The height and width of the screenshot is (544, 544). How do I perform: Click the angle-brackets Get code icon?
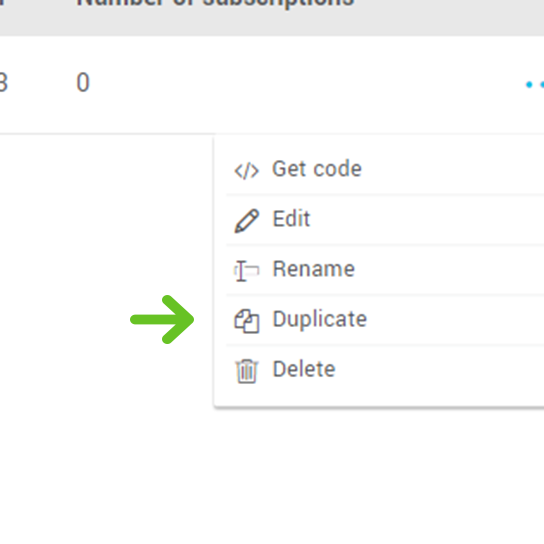point(247,171)
